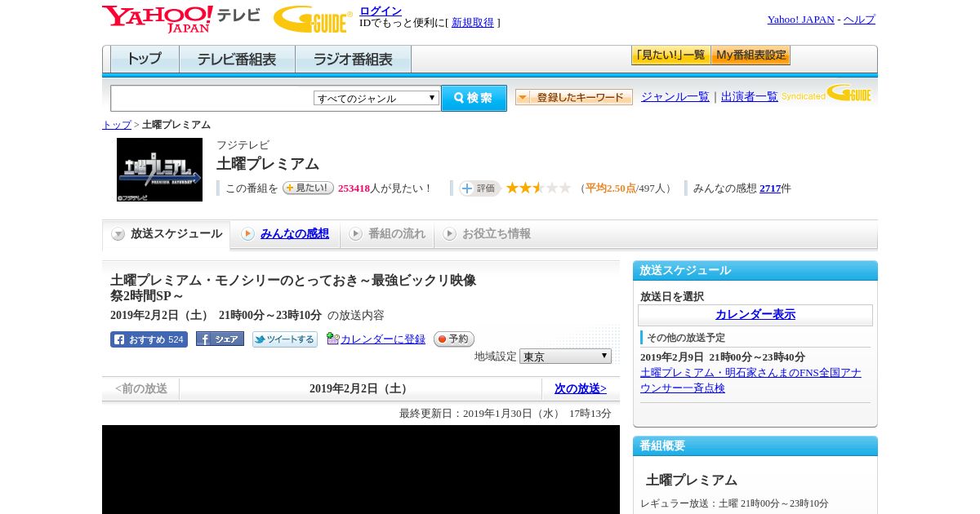
Task: Click the 土曜プレミアム program thumbnail
Action: click(x=159, y=170)
